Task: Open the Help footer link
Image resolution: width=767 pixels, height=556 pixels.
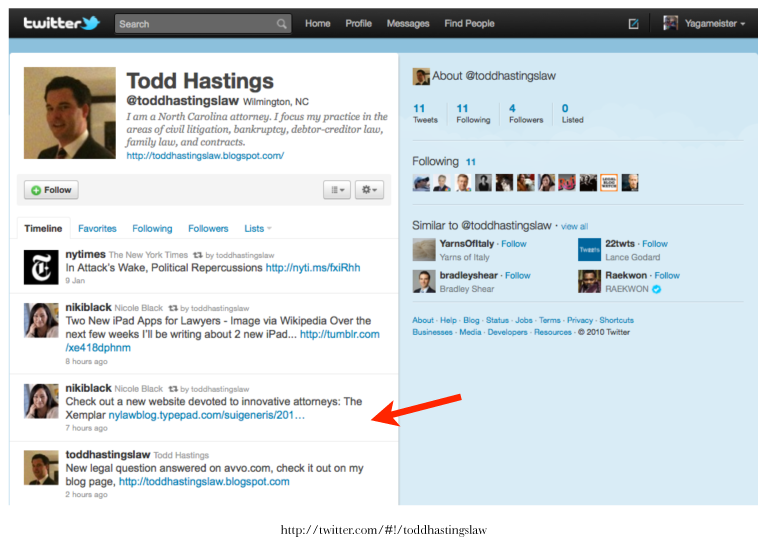Action: pos(448,320)
